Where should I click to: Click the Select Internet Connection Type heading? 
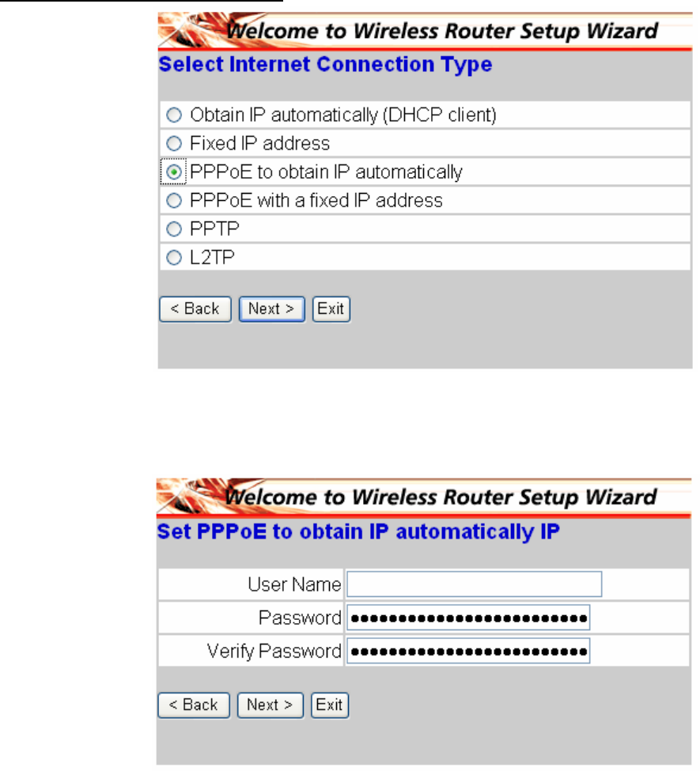pyautogui.click(x=325, y=64)
